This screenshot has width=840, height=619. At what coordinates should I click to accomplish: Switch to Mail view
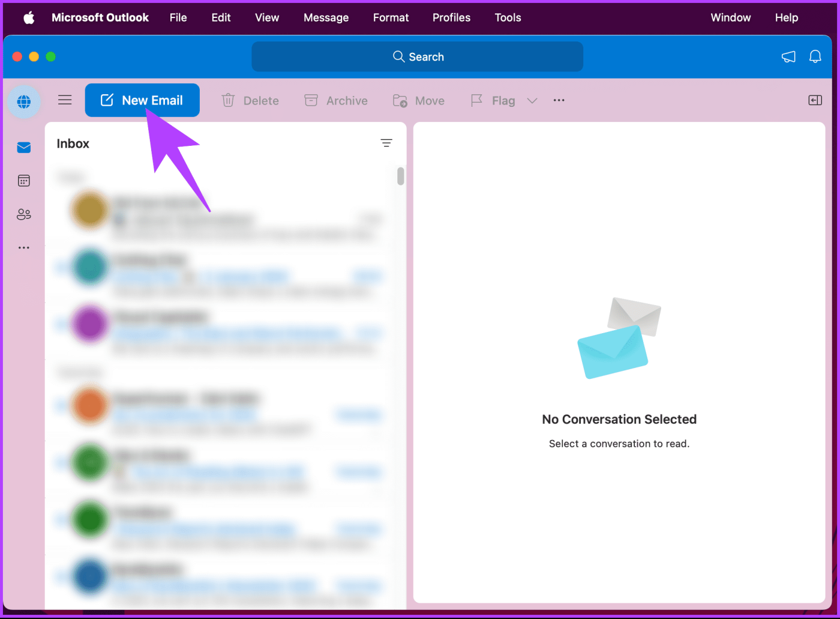(24, 148)
